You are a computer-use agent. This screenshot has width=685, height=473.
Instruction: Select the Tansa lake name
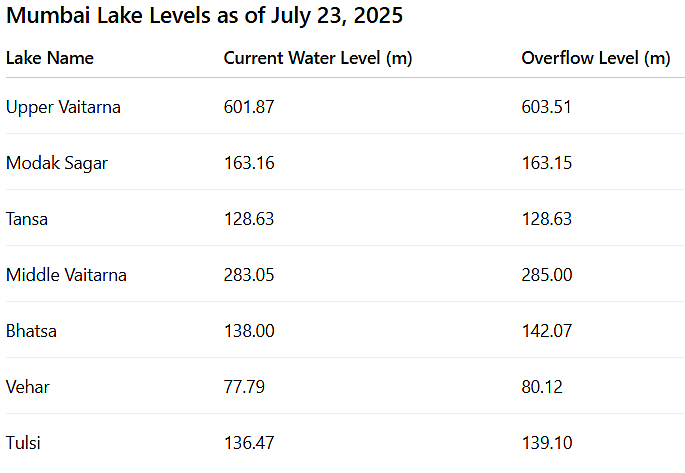coord(27,219)
